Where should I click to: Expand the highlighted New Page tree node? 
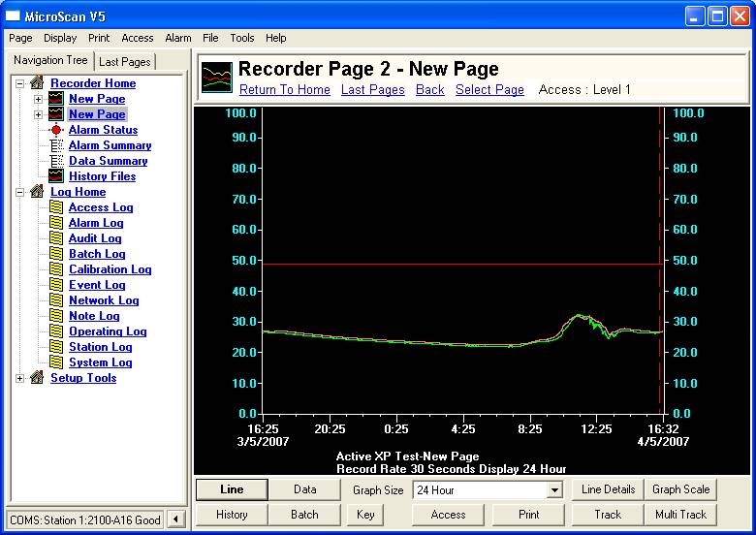click(38, 114)
